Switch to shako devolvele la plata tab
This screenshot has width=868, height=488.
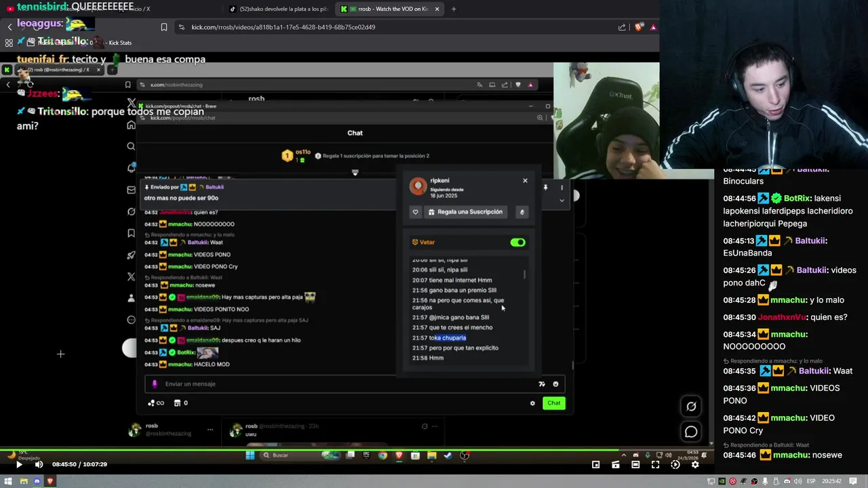(x=278, y=9)
